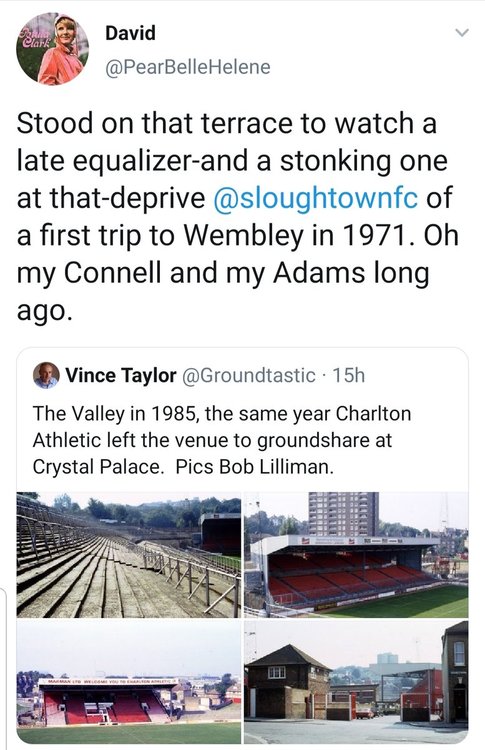Open Vince Taylor's avatar
Viewport: 485px width, 750px height.
(46, 375)
